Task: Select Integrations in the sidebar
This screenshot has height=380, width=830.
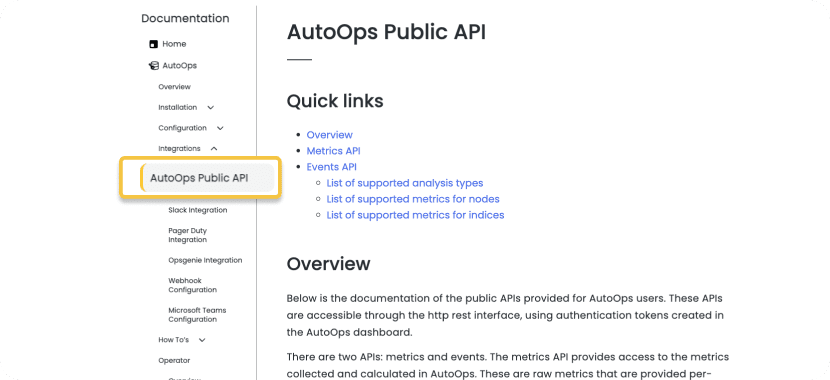Action: (x=179, y=149)
